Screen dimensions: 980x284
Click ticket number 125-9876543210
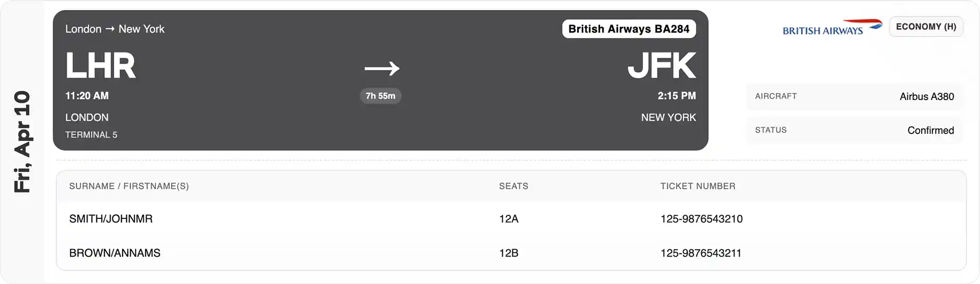[x=701, y=219]
